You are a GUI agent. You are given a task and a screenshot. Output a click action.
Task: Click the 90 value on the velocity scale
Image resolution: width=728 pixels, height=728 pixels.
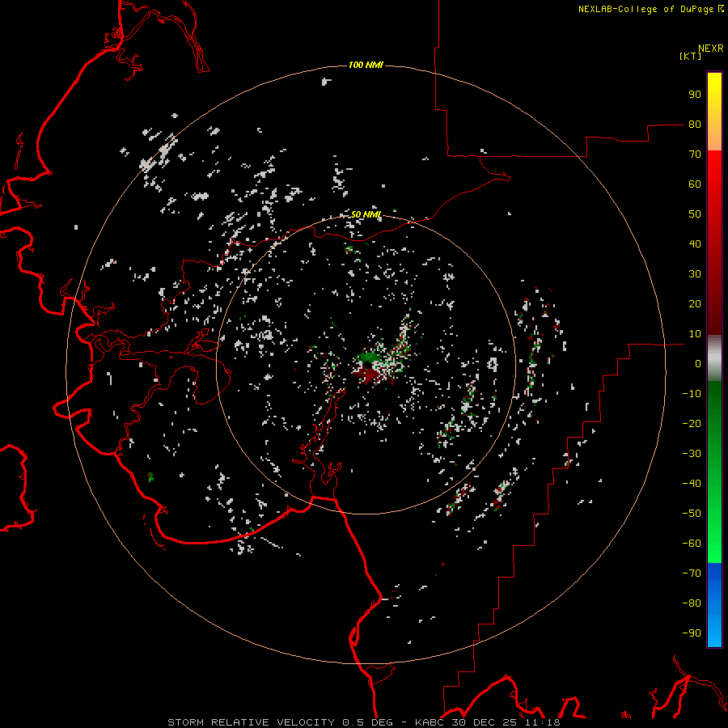pyautogui.click(x=695, y=95)
